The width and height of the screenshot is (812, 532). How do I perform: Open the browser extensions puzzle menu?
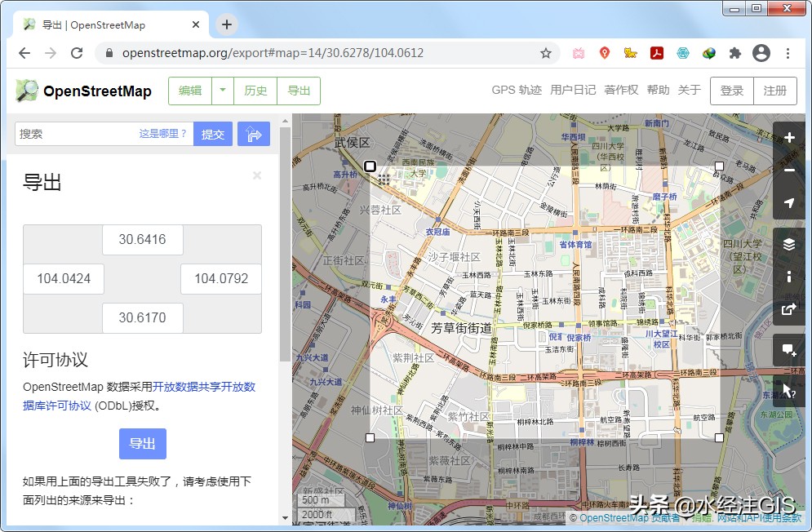coord(734,53)
